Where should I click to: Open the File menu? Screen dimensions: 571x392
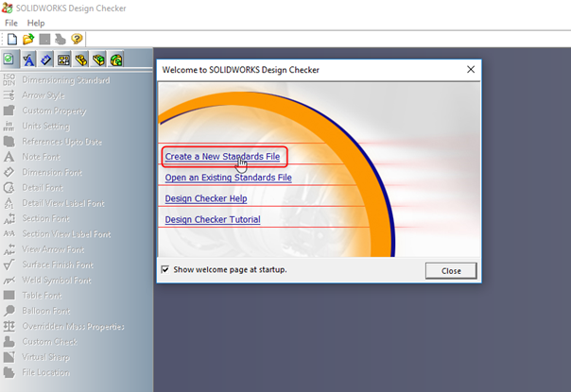pyautogui.click(x=11, y=23)
